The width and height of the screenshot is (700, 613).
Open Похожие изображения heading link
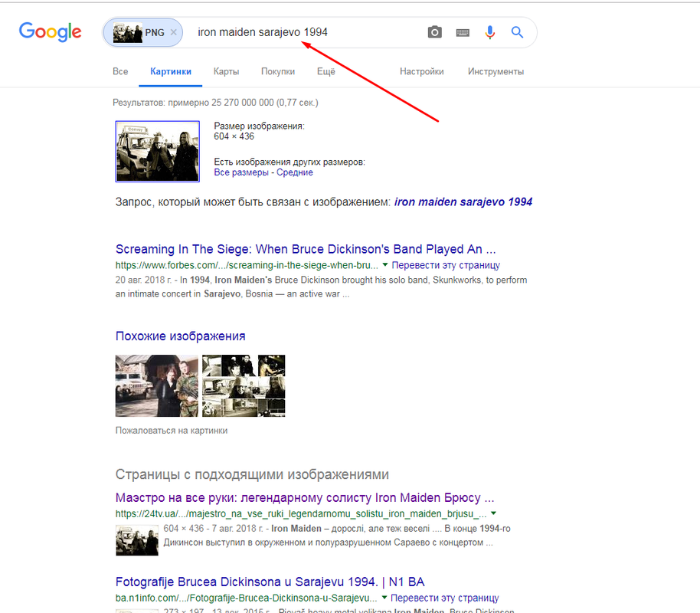pos(180,336)
